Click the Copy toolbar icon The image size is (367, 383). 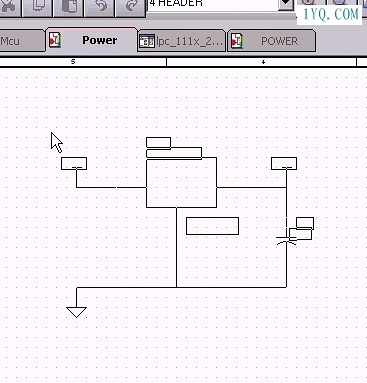tap(37, 7)
